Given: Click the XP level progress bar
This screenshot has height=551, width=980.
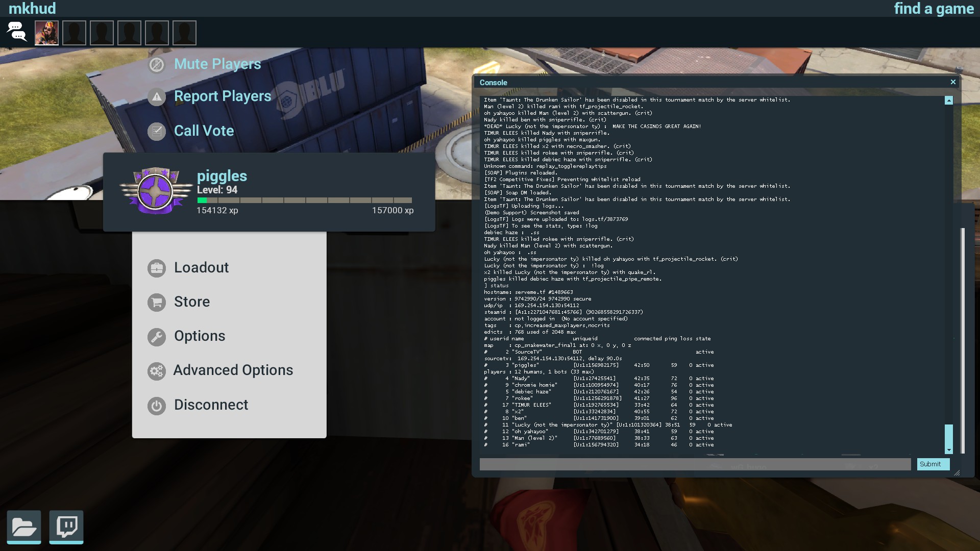Looking at the screenshot, I should click(x=305, y=201).
